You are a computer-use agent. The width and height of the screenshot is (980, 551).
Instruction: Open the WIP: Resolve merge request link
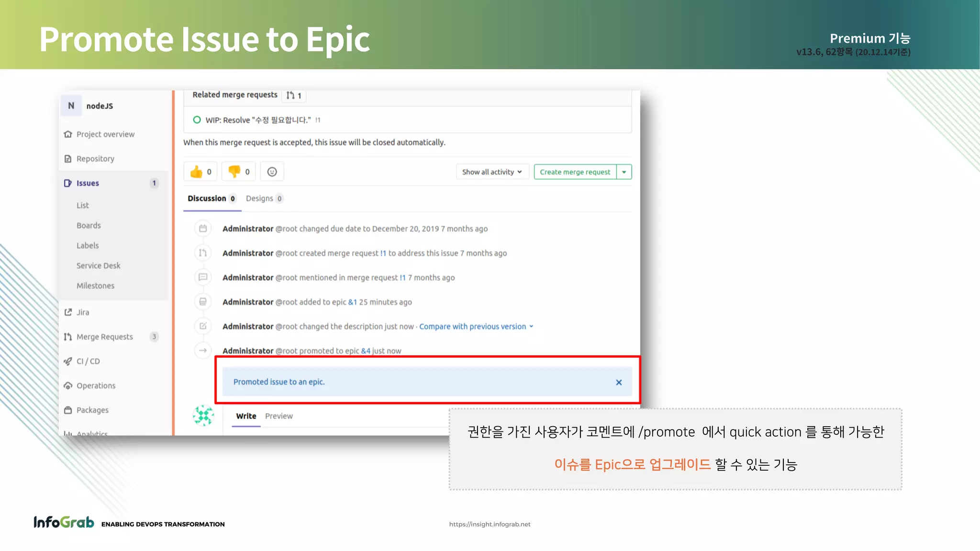258,120
